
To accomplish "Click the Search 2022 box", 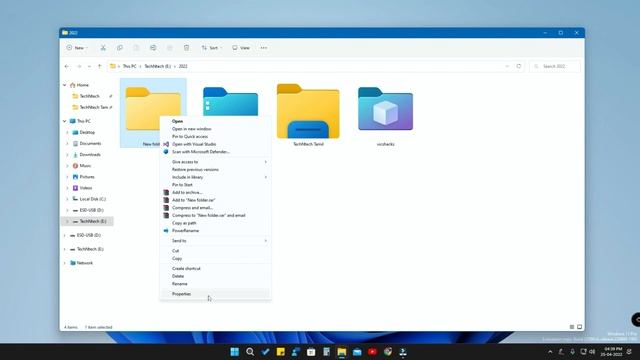I will pos(555,66).
